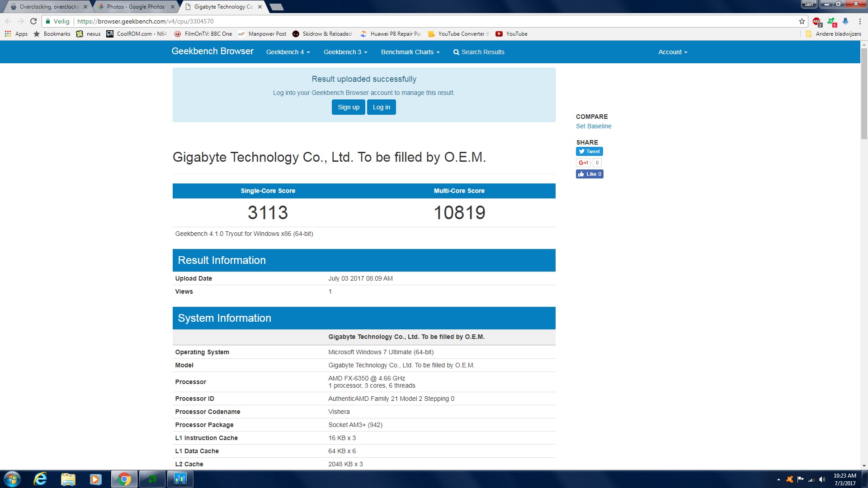Go to Geekbench Browser home
This screenshot has width=868, height=488.
[212, 52]
